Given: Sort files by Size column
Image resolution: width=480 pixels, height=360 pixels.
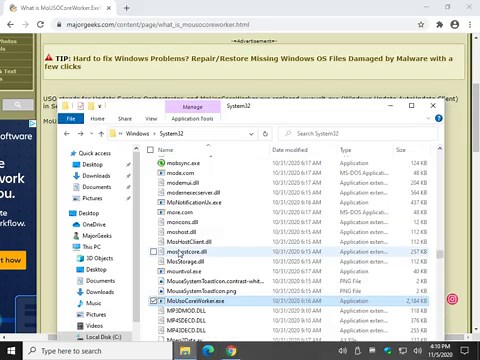Looking at the screenshot, I should [401, 150].
